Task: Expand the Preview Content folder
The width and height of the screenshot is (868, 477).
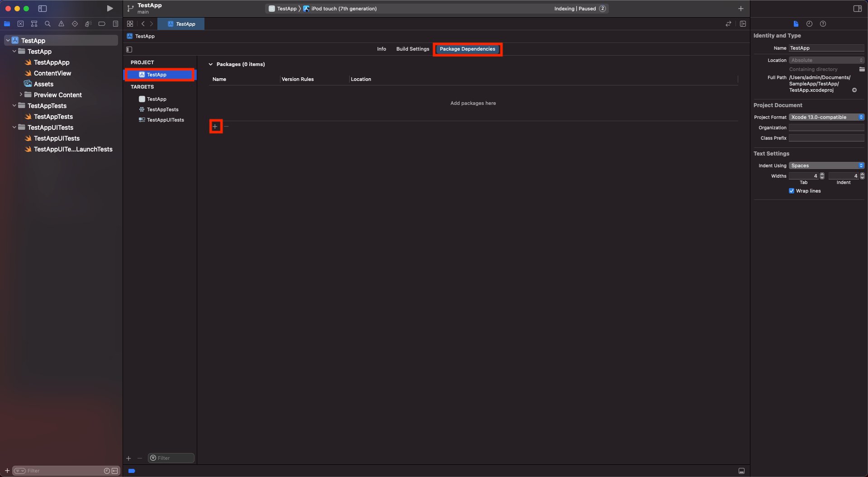Action: [x=20, y=94]
